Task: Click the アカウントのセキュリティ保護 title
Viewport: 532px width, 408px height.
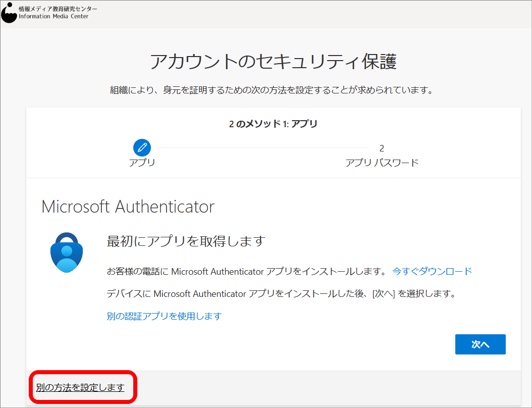Action: click(x=273, y=62)
